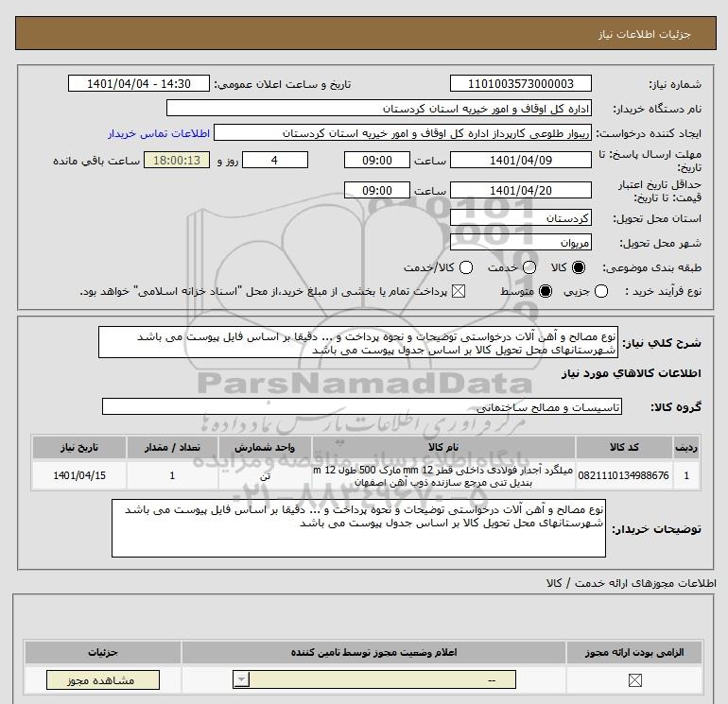Click the تاریخ نیاز column header
728x704 pixels.
79,447
